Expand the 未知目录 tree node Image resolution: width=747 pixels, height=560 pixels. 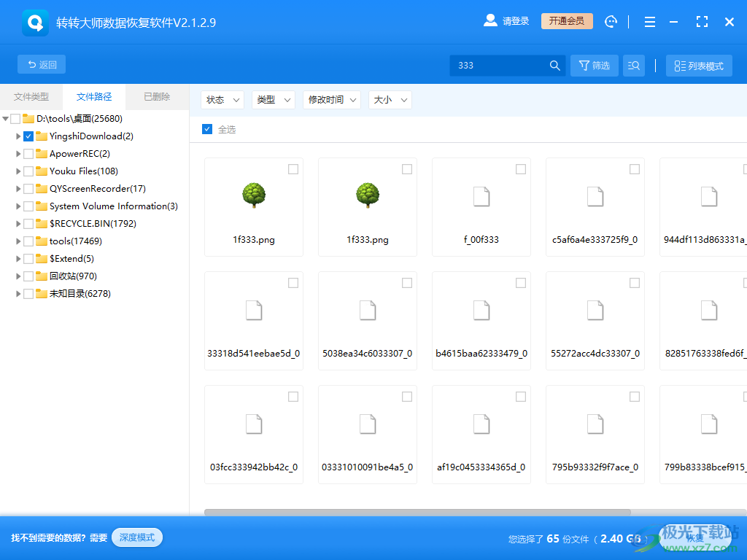point(18,294)
